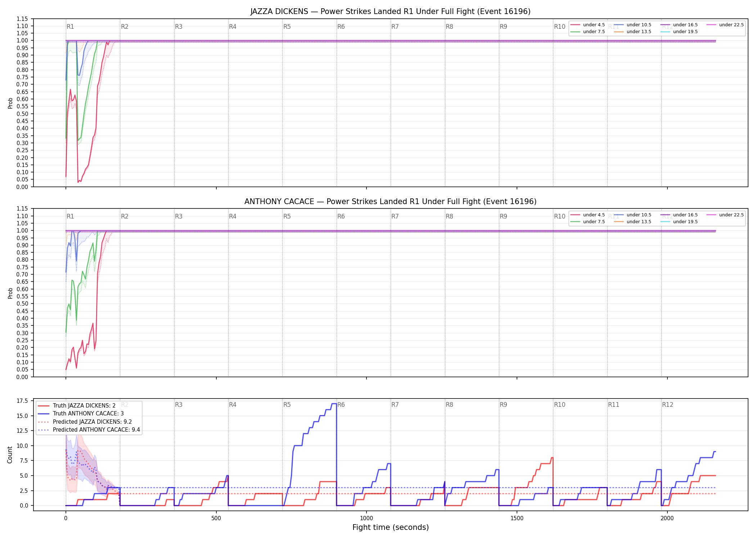Image resolution: width=756 pixels, height=540 pixels.
Task: Click the 2000 tick label on x-axis
Action: click(x=667, y=518)
